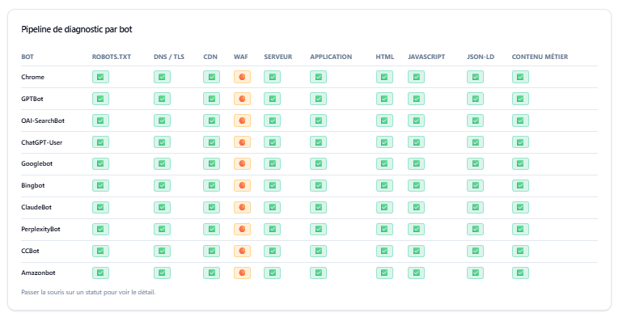Click the OAI-SearchBot row's WAF warning icon
The image size is (644, 317).
(x=243, y=120)
